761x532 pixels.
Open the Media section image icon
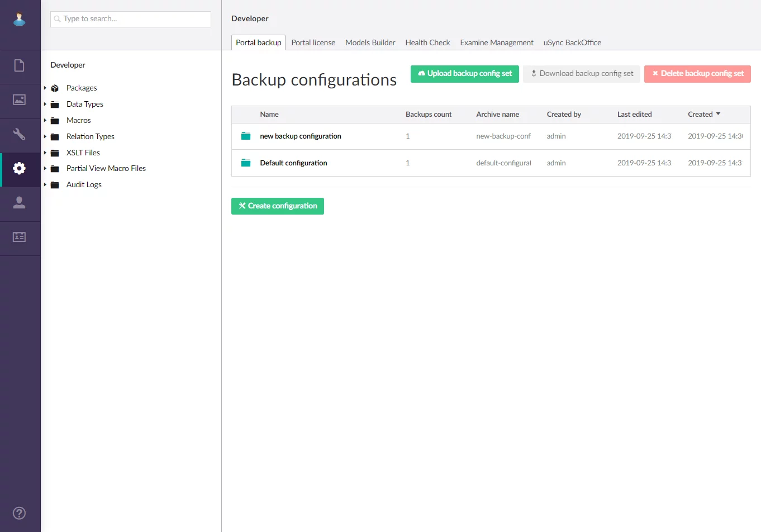[20, 100]
